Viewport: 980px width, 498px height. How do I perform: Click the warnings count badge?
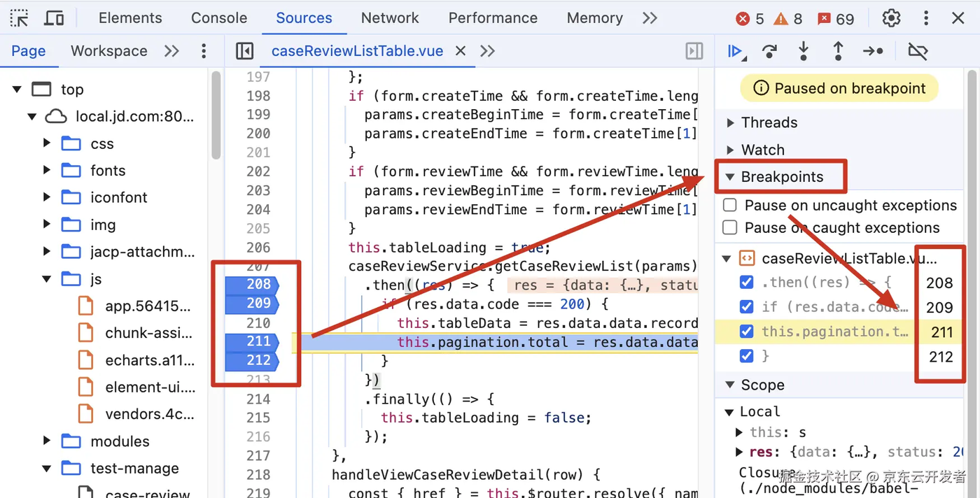click(788, 19)
